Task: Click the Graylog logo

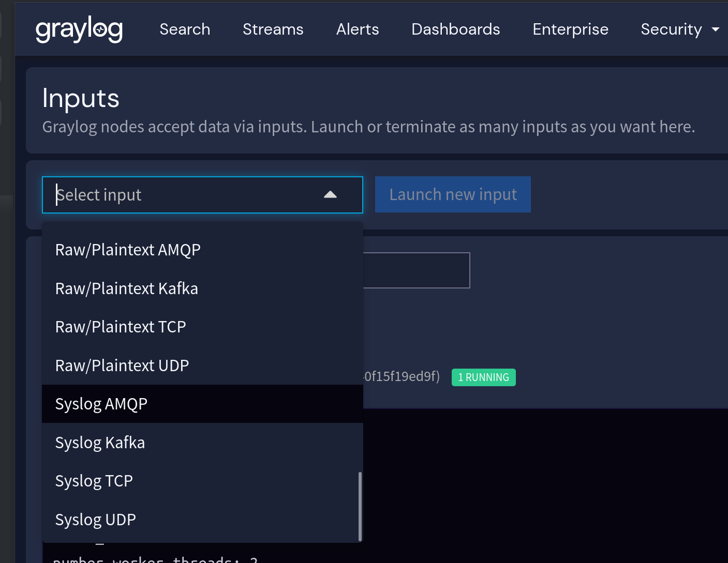Action: (x=79, y=29)
